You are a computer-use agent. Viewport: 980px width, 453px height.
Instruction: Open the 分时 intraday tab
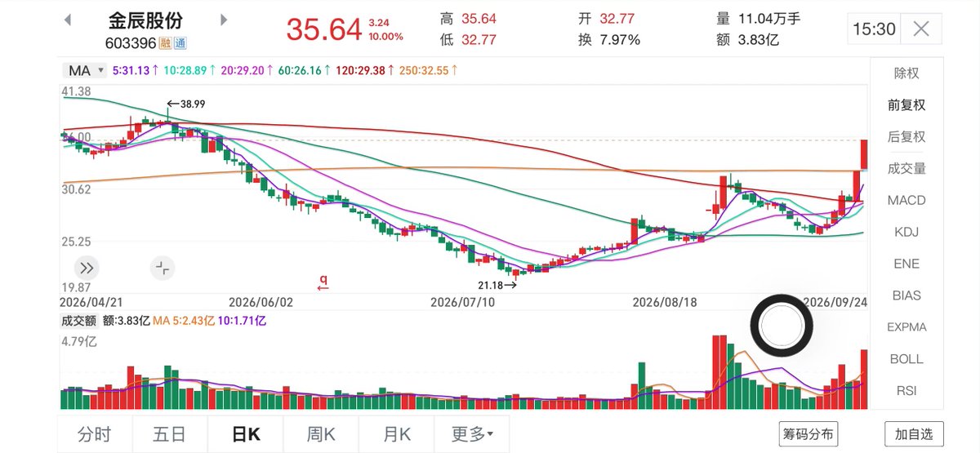click(x=94, y=434)
